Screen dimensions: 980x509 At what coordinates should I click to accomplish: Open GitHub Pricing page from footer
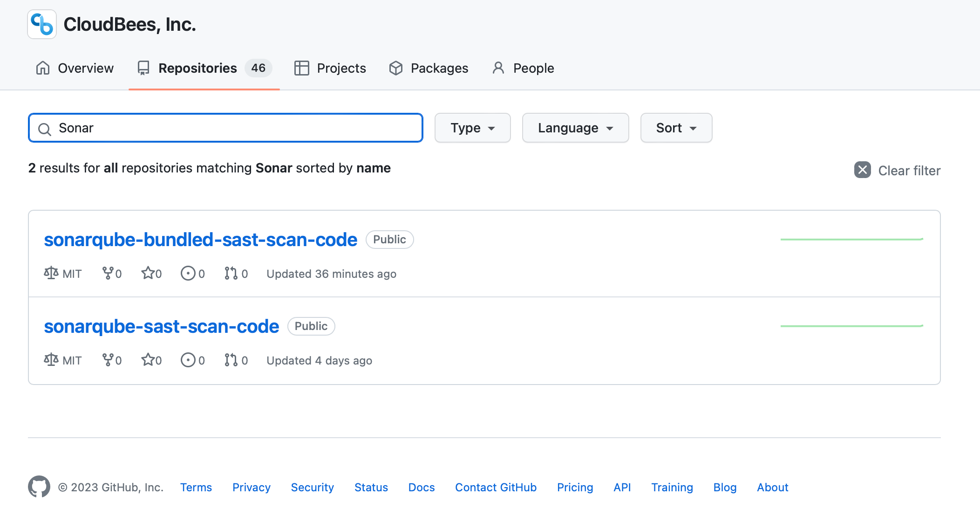(x=575, y=487)
